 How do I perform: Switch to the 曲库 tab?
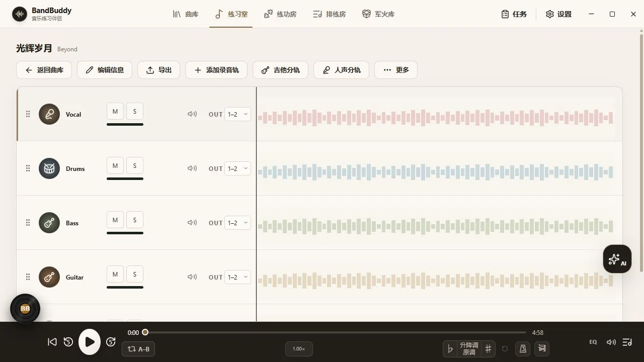coord(186,14)
